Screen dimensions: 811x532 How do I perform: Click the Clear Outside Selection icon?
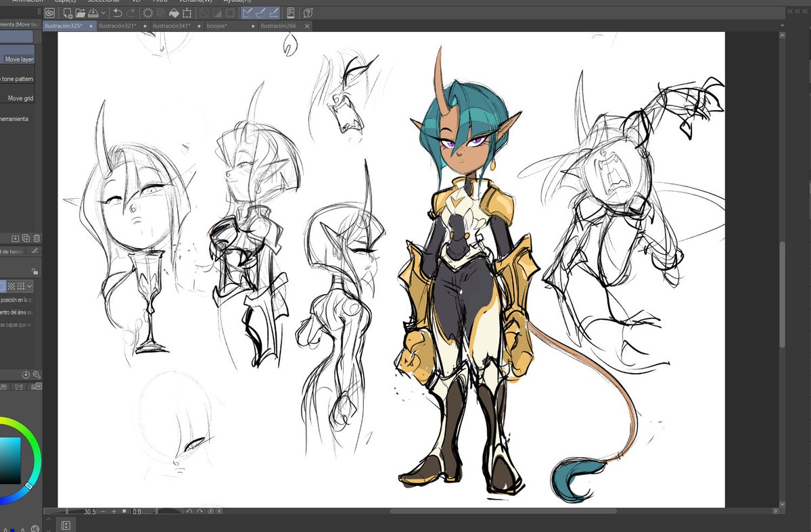(161, 13)
